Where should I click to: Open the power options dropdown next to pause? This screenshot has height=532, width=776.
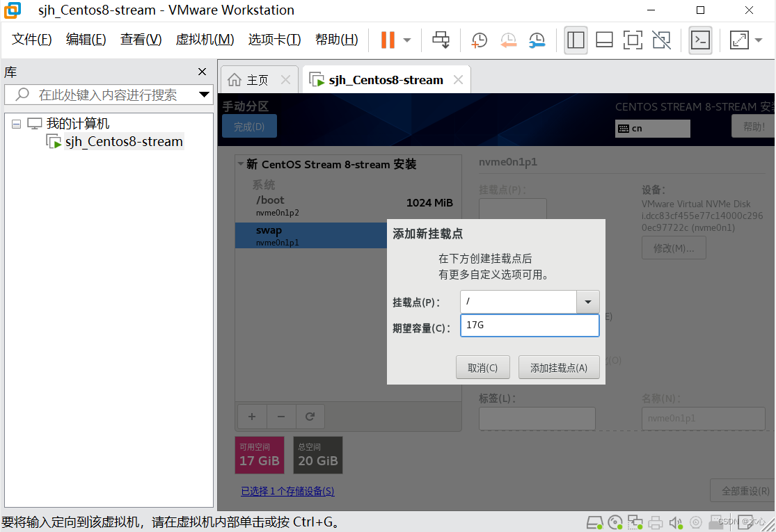coord(407,40)
